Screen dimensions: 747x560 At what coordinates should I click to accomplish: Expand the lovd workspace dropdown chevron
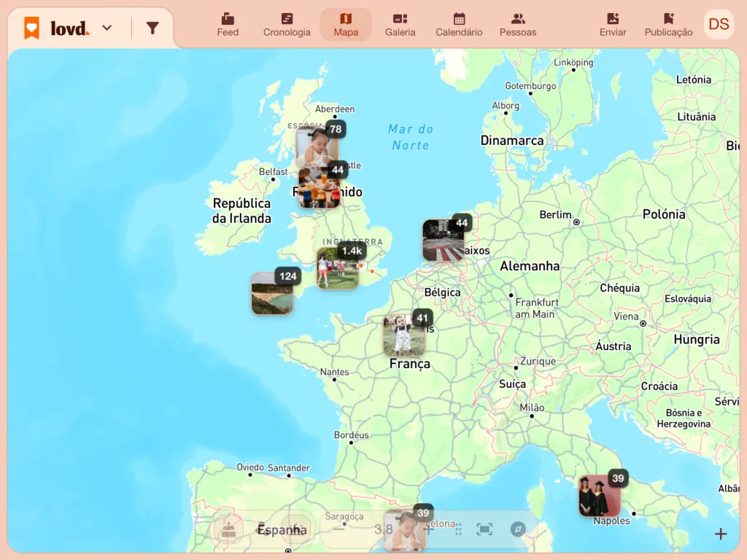pos(107,28)
